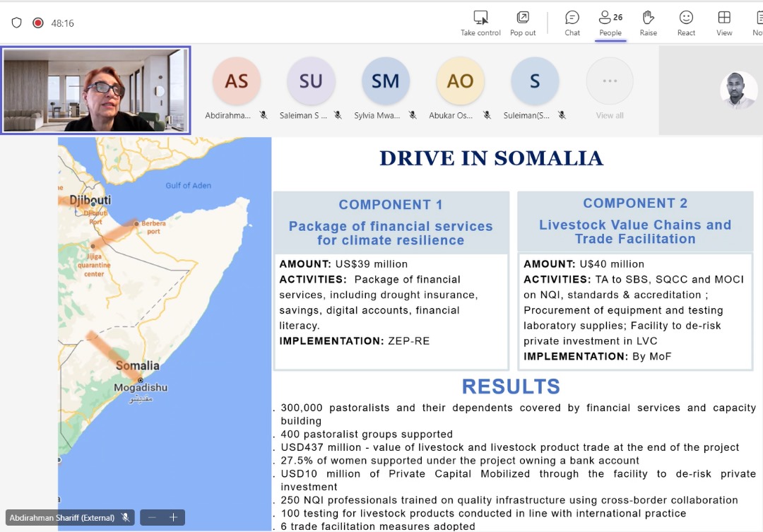Image resolution: width=763 pixels, height=532 pixels.
Task: Click the Saleiman S ... participant name
Action: [x=303, y=115]
